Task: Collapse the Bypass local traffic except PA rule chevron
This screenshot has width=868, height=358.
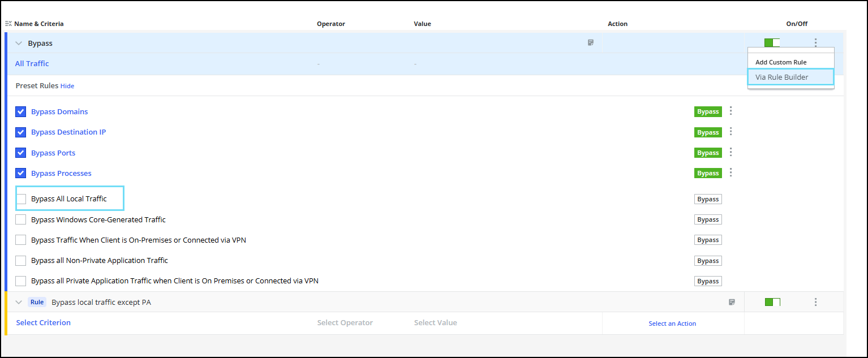Action: click(19, 302)
